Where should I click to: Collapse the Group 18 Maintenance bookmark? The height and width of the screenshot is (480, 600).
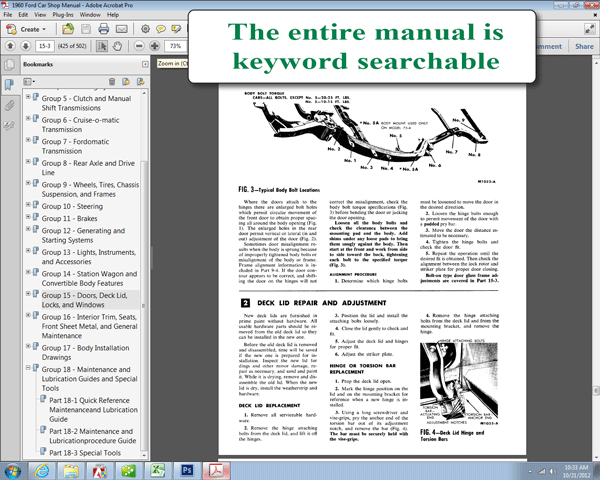point(28,367)
